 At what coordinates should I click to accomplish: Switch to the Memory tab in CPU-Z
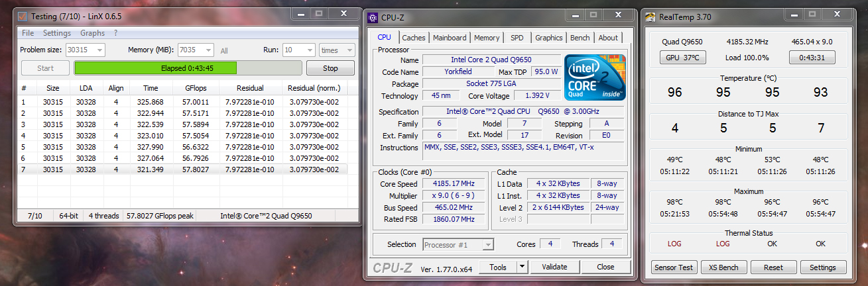pyautogui.click(x=487, y=38)
